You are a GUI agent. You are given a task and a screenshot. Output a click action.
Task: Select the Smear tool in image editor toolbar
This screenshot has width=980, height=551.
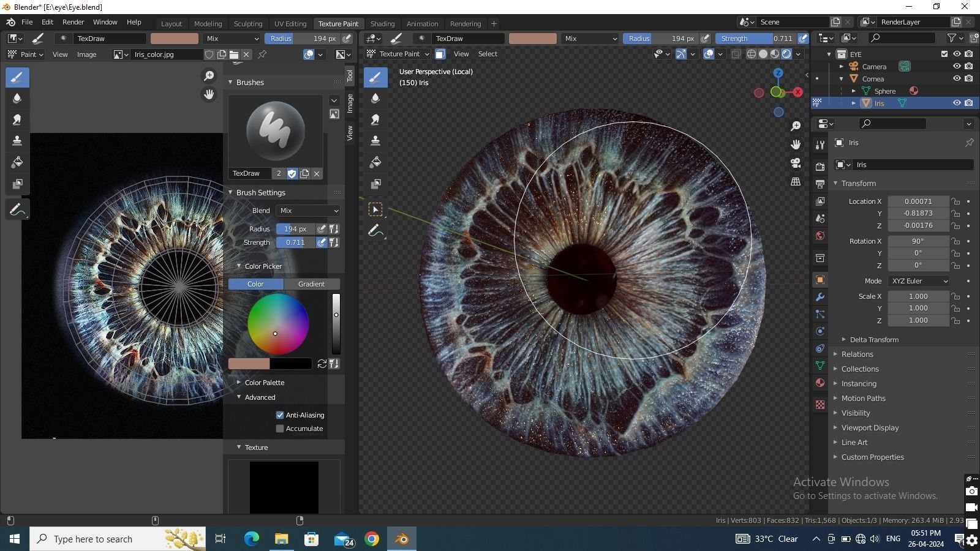tap(17, 119)
